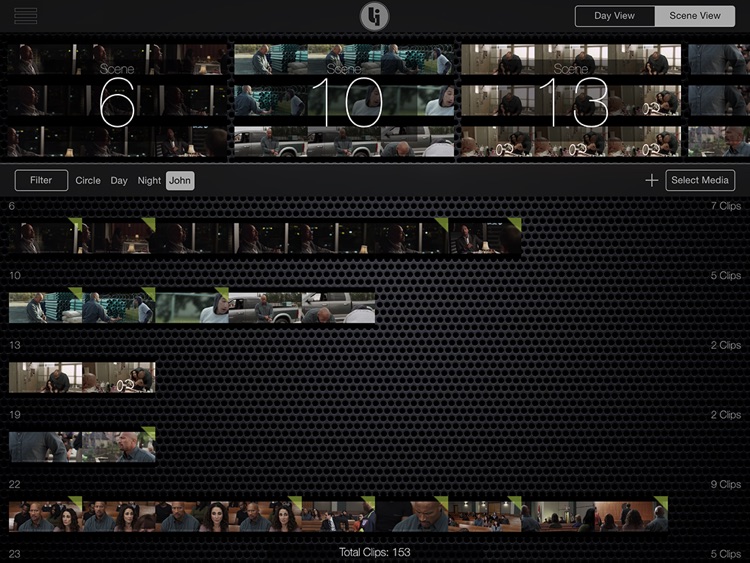
Task: Open the Scene 10 group tile
Action: [344, 100]
